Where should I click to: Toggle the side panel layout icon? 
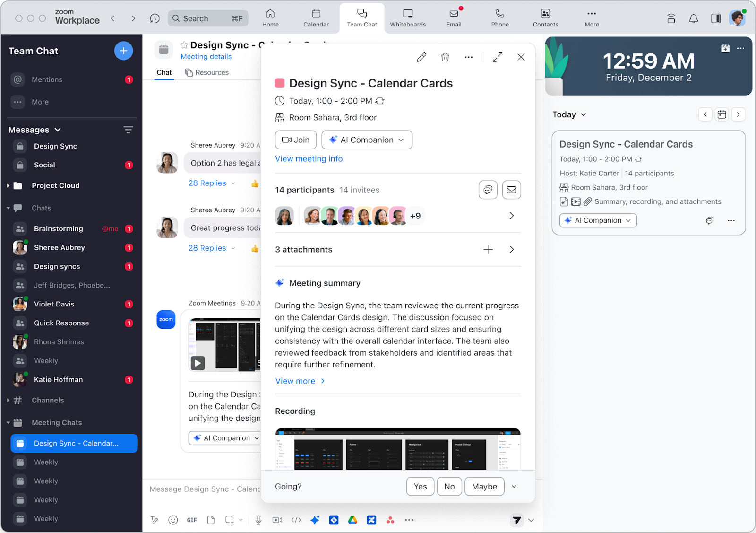(716, 18)
